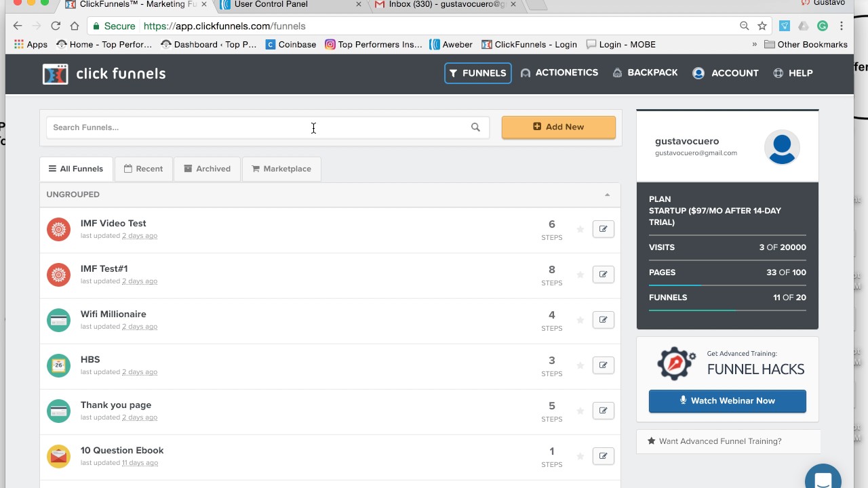Click the zoom magnifier in address bar

coord(745,26)
